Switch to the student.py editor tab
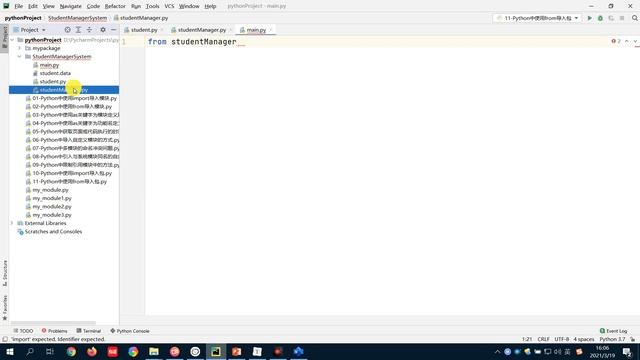 coord(144,30)
